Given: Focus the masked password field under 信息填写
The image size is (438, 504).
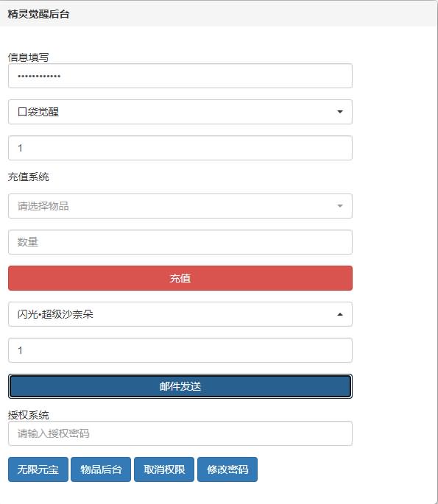Looking at the screenshot, I should [x=180, y=76].
